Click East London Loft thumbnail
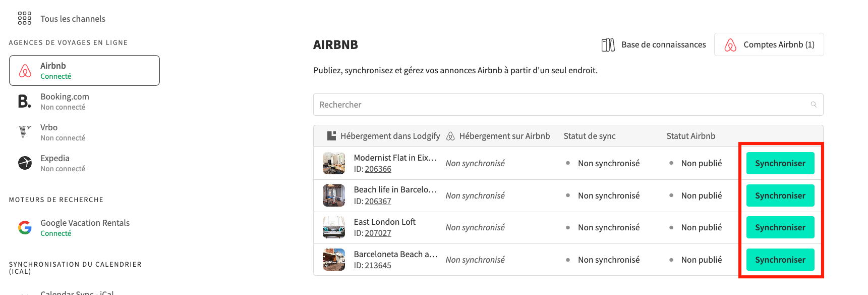Image resolution: width=868 pixels, height=295 pixels. (333, 227)
